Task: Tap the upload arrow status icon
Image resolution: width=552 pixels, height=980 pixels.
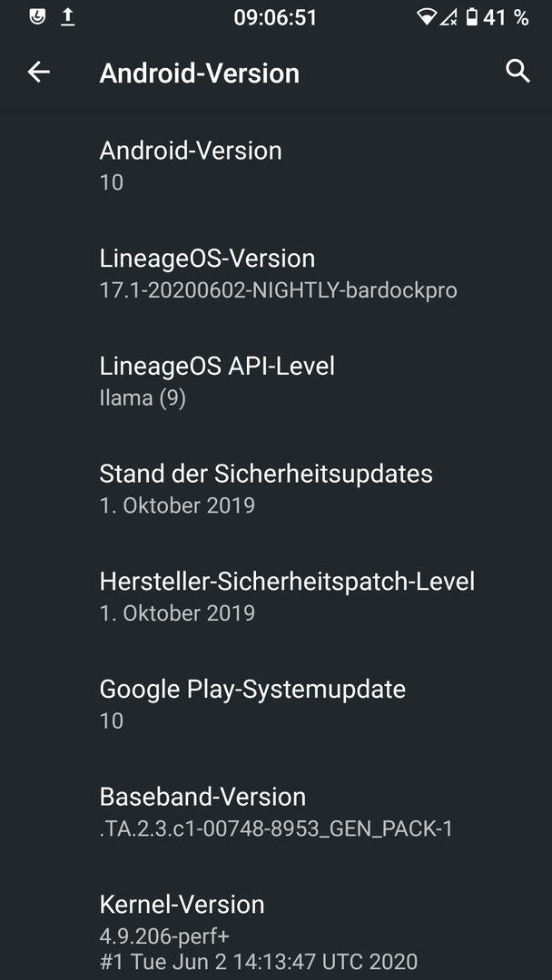Action: tap(67, 17)
